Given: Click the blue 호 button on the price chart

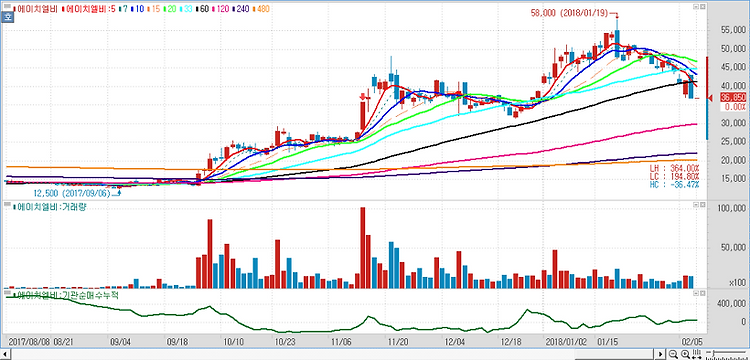Looking at the screenshot, I should point(8,17).
